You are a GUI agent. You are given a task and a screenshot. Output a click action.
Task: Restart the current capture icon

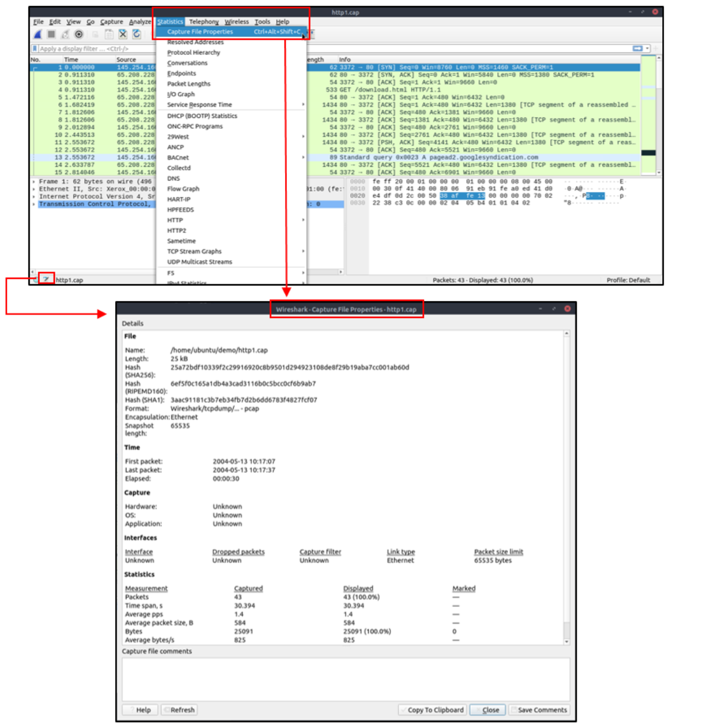(x=65, y=34)
